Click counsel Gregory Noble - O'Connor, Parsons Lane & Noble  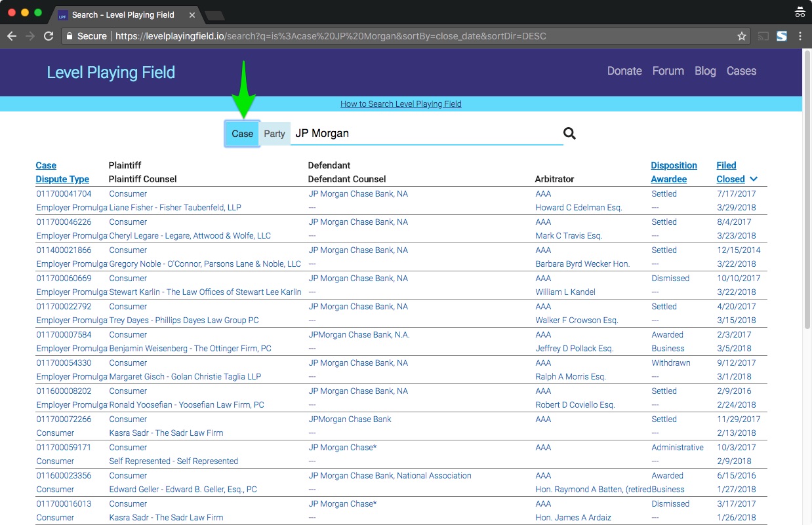(205, 264)
